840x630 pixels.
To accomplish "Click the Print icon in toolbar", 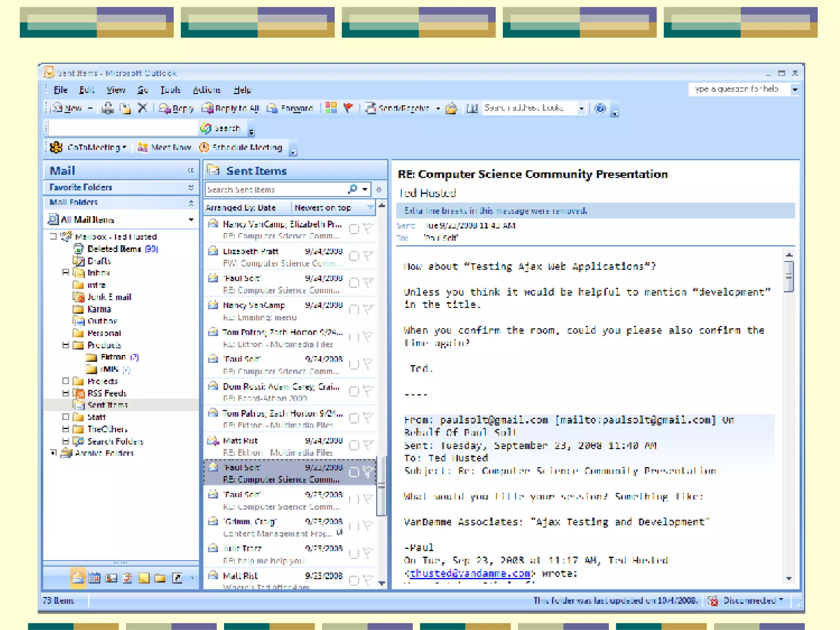I will (108, 108).
